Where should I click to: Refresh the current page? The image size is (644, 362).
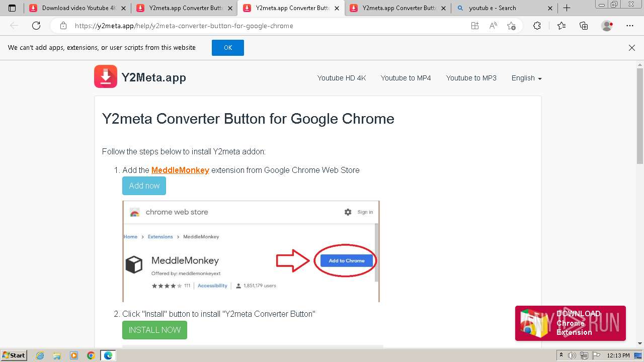(x=36, y=26)
